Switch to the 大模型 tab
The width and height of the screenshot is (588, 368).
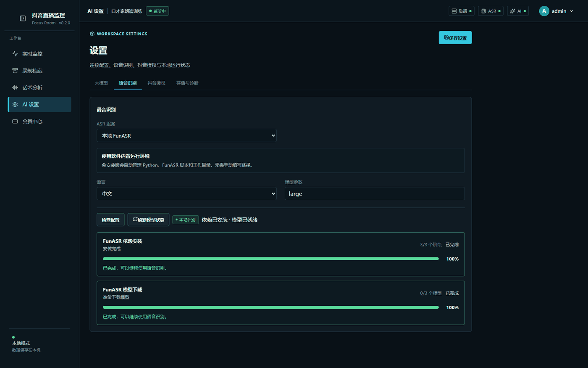(x=101, y=83)
